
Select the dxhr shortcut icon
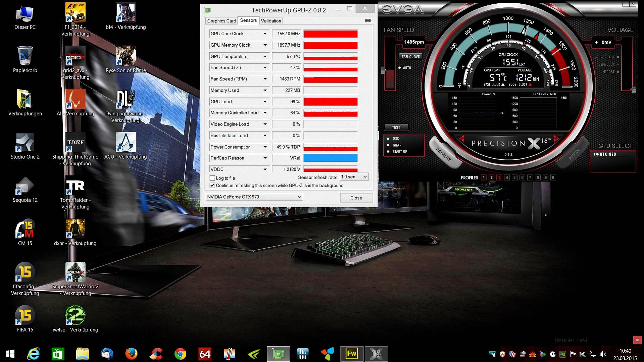[x=75, y=229]
